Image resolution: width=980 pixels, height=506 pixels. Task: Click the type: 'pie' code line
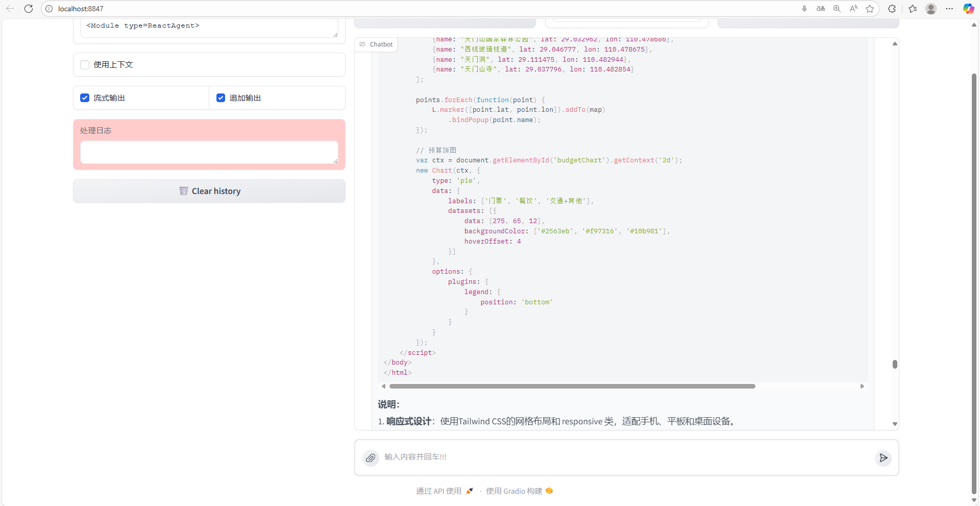(456, 181)
